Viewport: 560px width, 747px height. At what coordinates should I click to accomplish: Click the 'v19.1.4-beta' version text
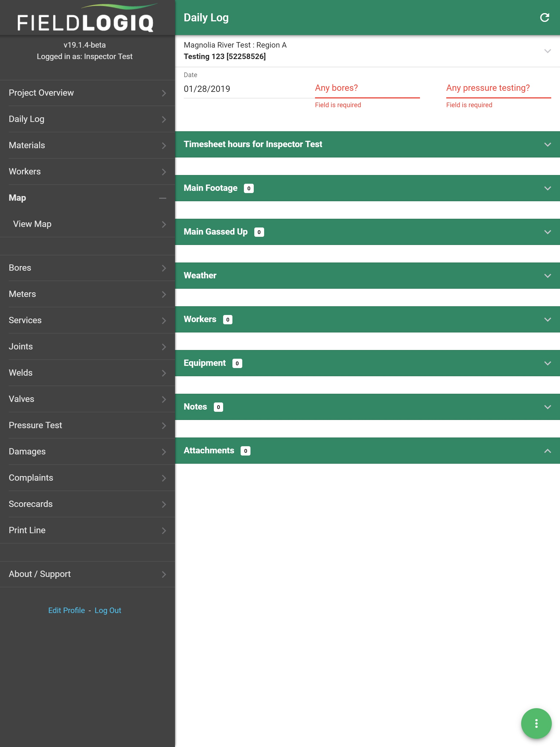click(84, 45)
